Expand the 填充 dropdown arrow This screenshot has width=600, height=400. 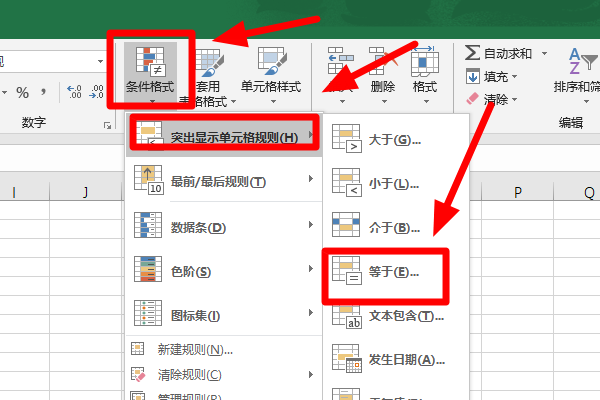tap(515, 76)
